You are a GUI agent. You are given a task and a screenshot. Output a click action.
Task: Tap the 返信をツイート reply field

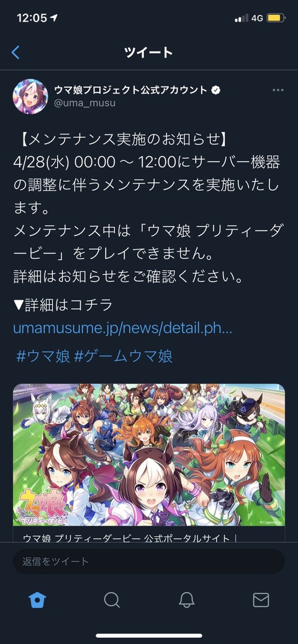point(149,561)
